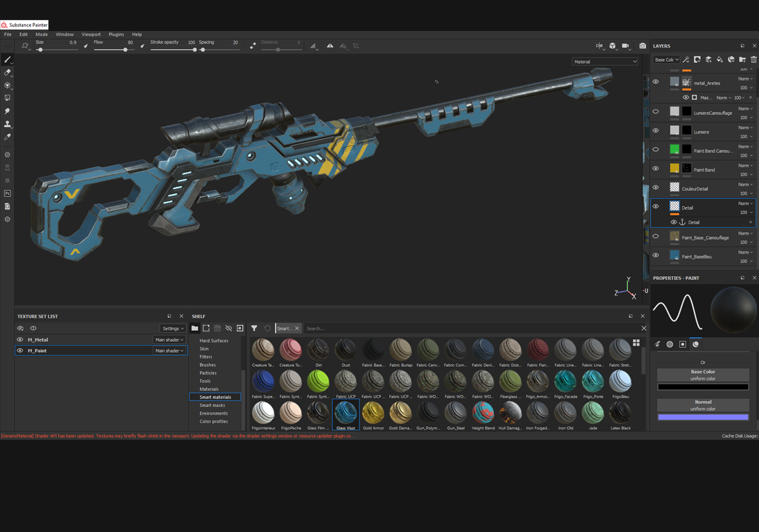The width and height of the screenshot is (759, 532).
Task: Hide the Paint Band layer
Action: (x=656, y=168)
